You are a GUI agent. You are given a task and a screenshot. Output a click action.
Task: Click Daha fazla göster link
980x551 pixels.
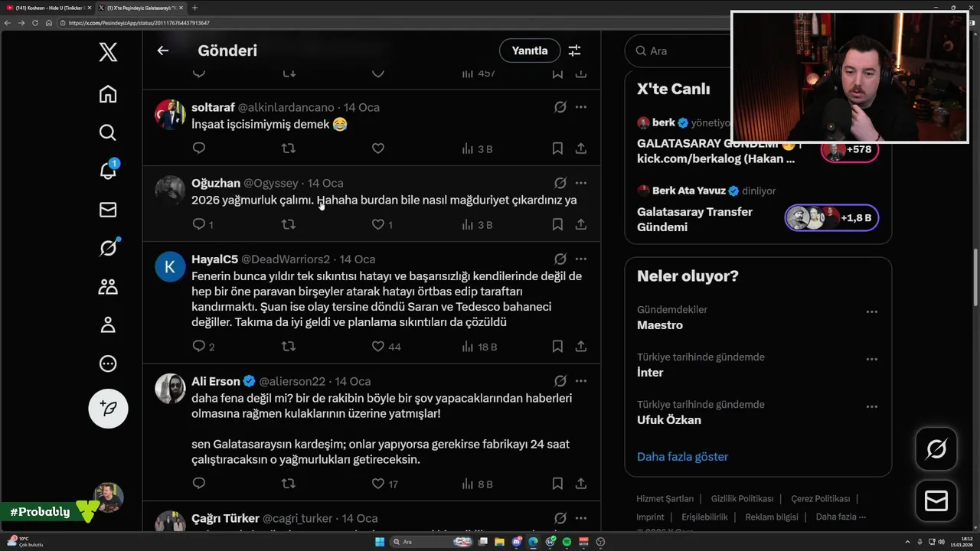pyautogui.click(x=682, y=456)
